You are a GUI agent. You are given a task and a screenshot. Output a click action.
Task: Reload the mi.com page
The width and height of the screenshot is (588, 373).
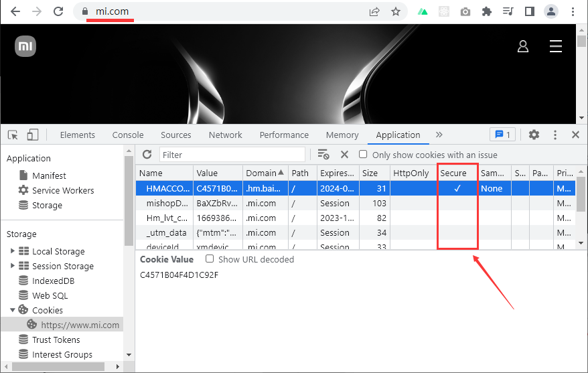point(58,11)
